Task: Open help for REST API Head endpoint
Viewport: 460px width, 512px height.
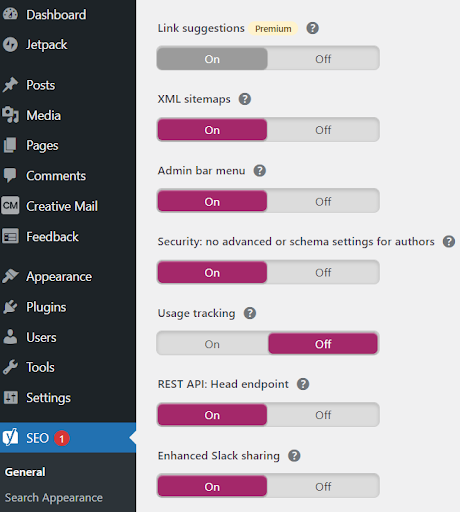Action: tap(303, 384)
